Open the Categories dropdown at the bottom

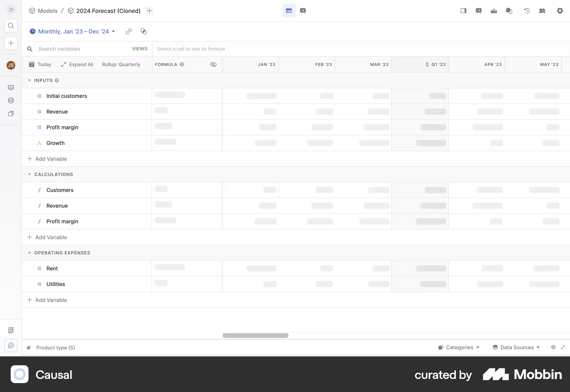point(458,347)
